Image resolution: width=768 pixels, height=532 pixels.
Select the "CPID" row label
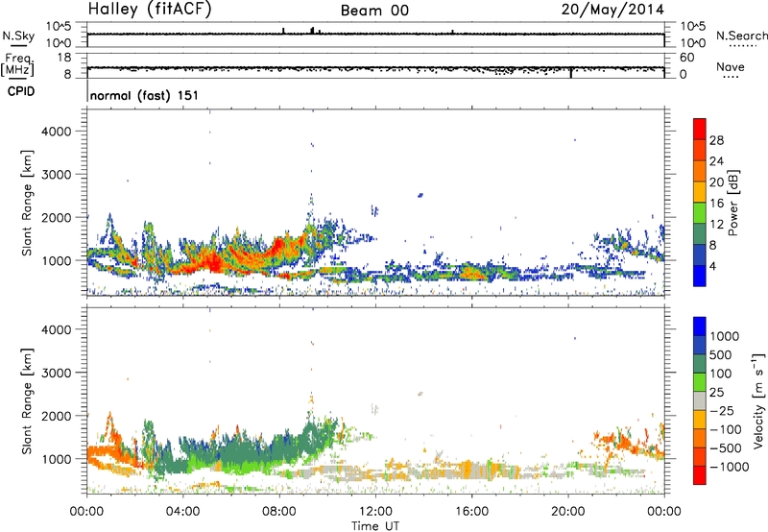(21, 91)
